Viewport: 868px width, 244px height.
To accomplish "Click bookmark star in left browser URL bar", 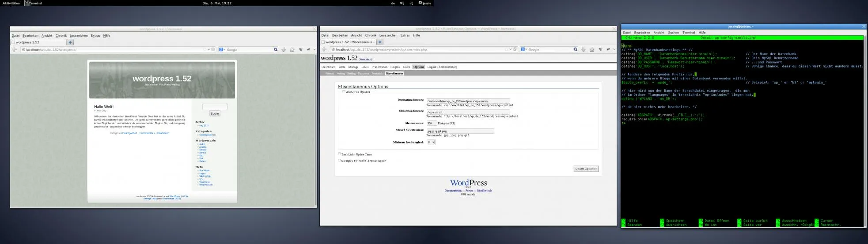I will click(205, 50).
